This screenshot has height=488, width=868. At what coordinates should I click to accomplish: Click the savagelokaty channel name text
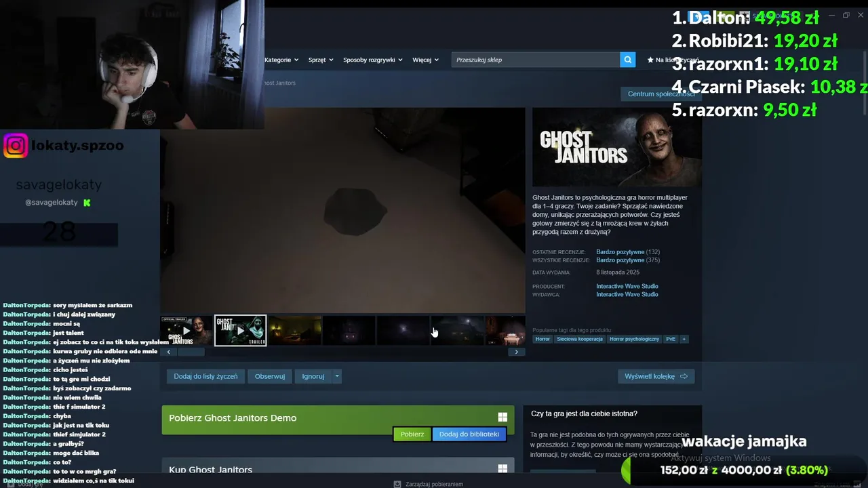tap(59, 184)
